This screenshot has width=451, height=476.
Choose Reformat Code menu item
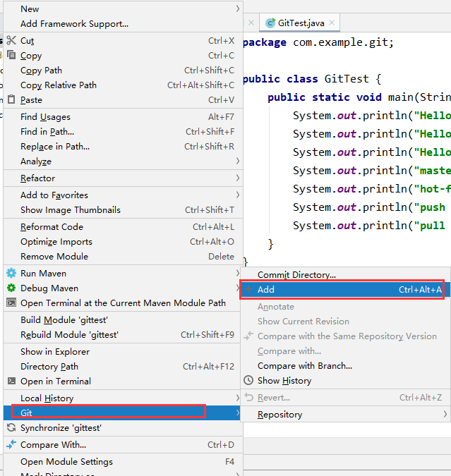point(123,227)
